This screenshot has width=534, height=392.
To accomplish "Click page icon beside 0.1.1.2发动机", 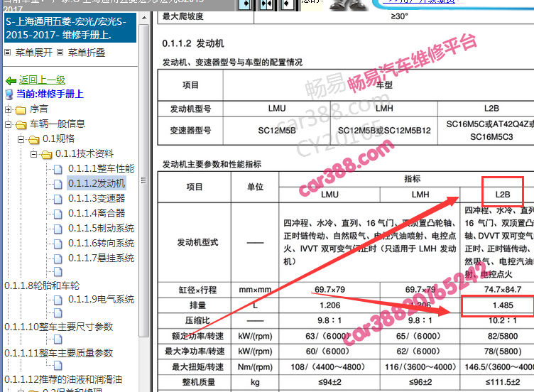I will pyautogui.click(x=58, y=184).
